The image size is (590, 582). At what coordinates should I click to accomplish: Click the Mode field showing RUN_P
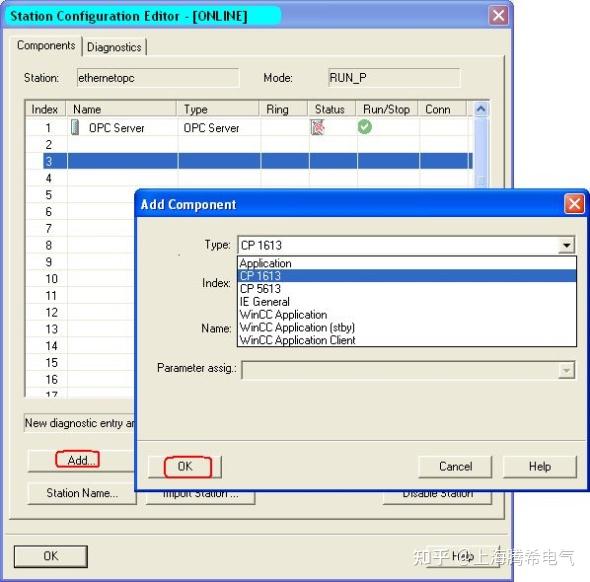click(394, 78)
